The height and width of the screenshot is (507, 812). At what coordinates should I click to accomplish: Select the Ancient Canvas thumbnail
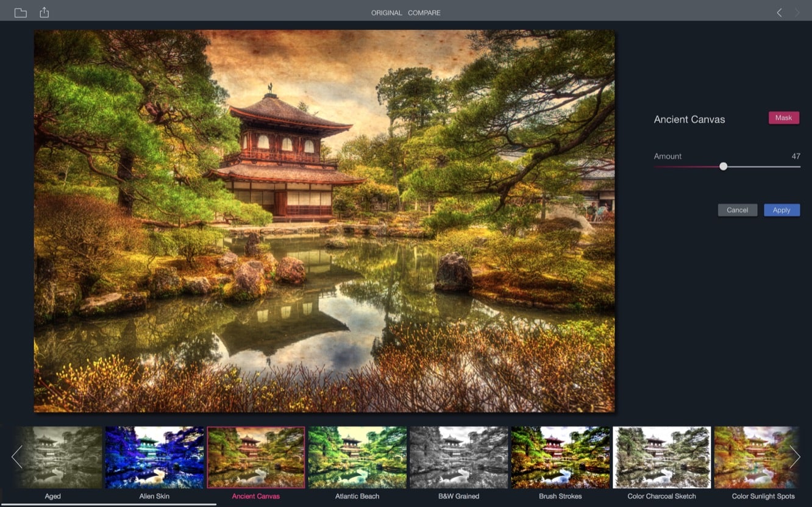pyautogui.click(x=256, y=457)
